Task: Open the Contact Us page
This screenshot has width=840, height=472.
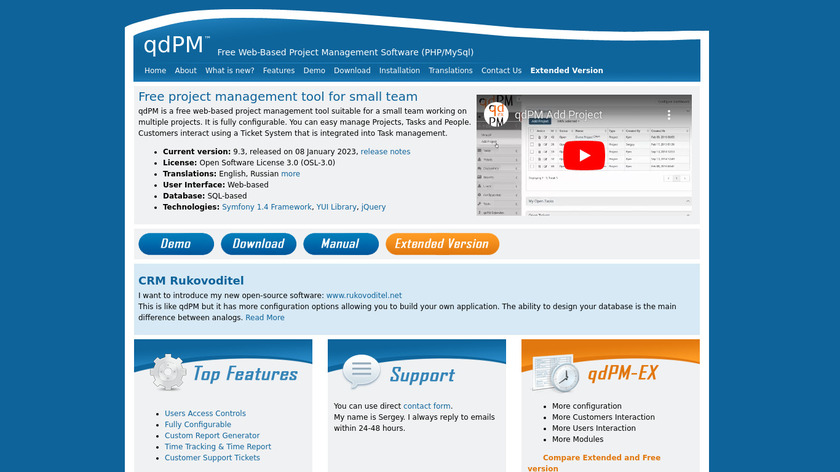Action: point(501,71)
